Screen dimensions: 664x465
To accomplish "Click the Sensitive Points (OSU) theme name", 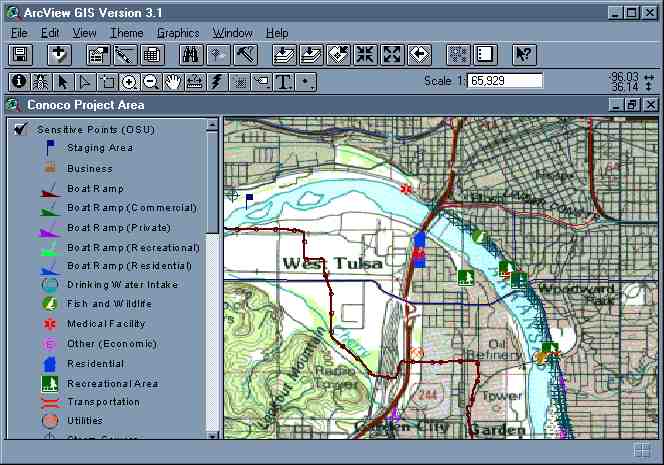I will click(x=96, y=130).
